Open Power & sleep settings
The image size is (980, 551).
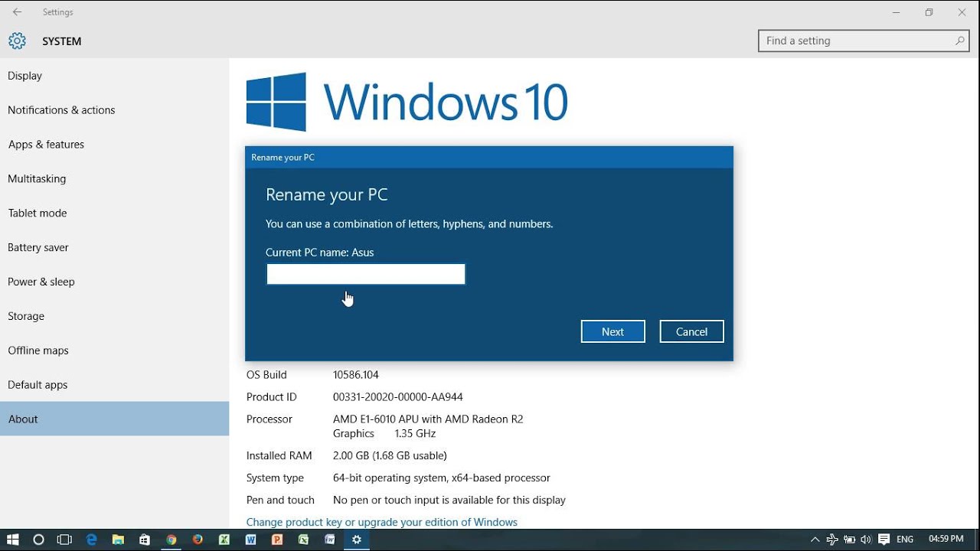[x=115, y=282]
